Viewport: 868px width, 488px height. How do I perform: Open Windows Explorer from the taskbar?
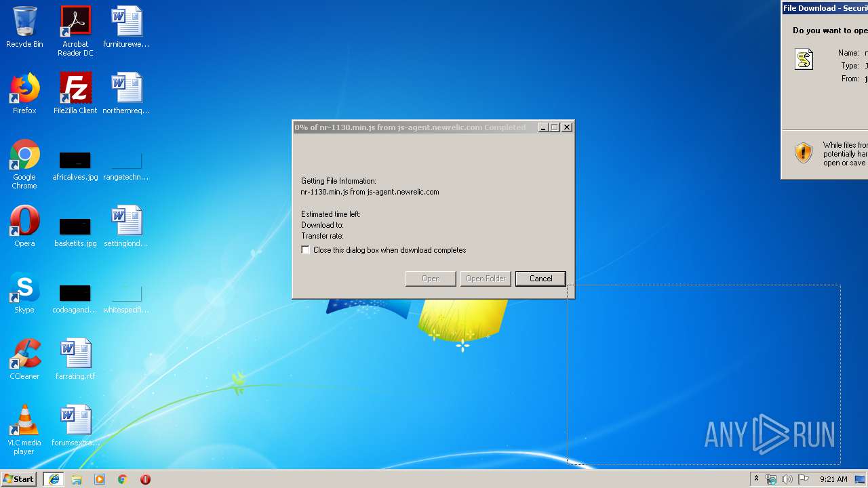point(77,479)
